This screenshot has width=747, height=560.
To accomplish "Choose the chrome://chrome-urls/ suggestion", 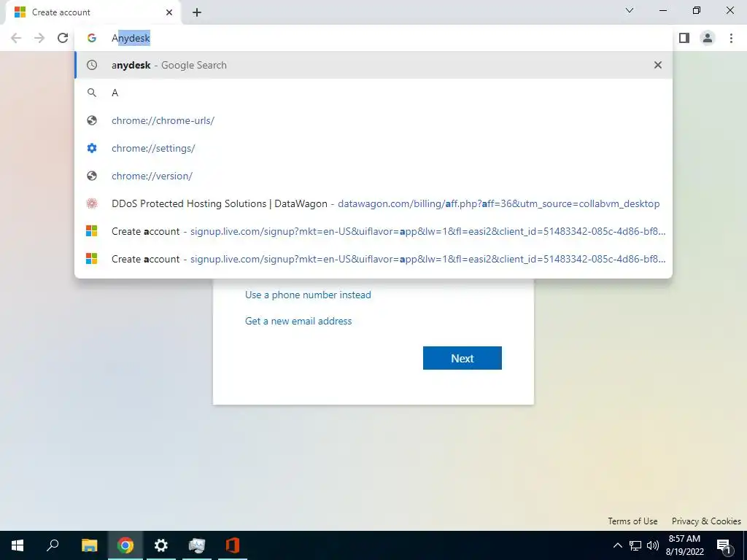I will [x=373, y=120].
